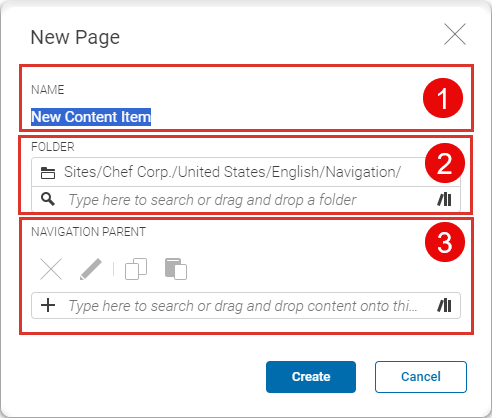Viewport: 492px width, 418px height.
Task: Click the Name field with New Content Item
Action: click(x=91, y=117)
